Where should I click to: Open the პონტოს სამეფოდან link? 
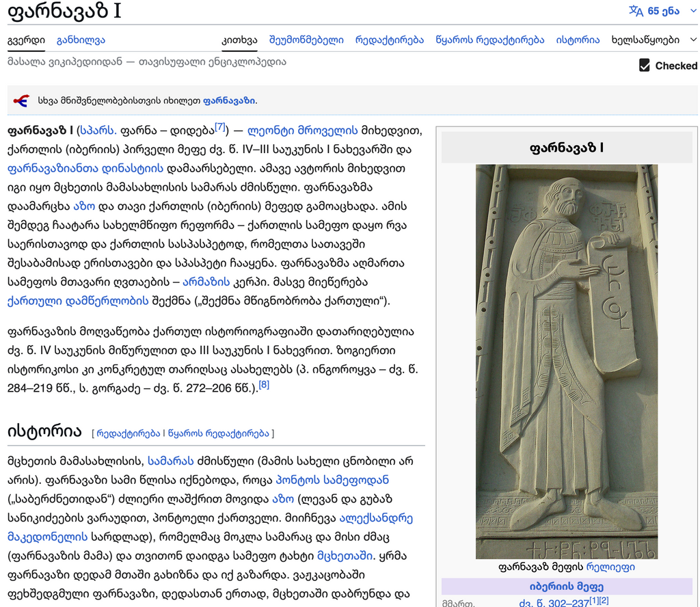(x=332, y=481)
